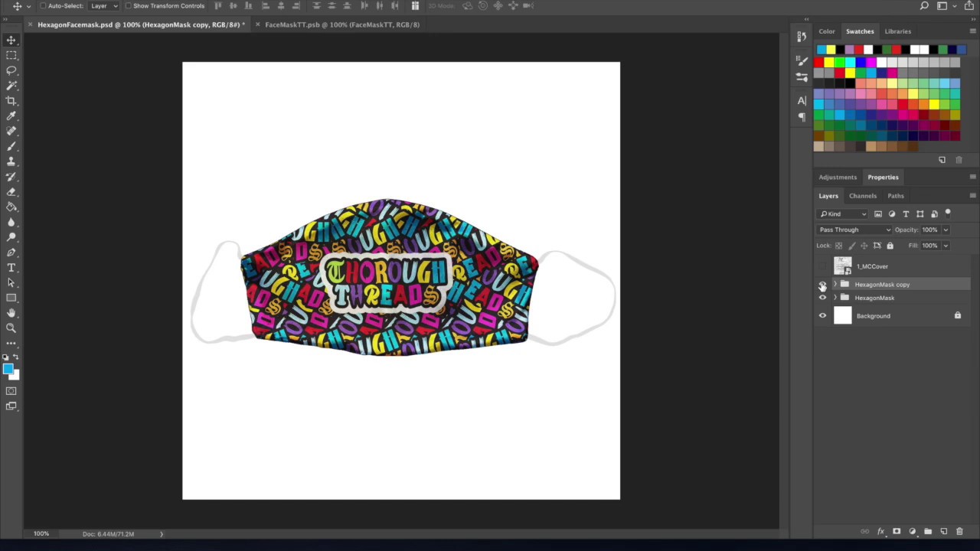Select the Clone Stamp tool
Screen dimensions: 980x551
(x=11, y=161)
